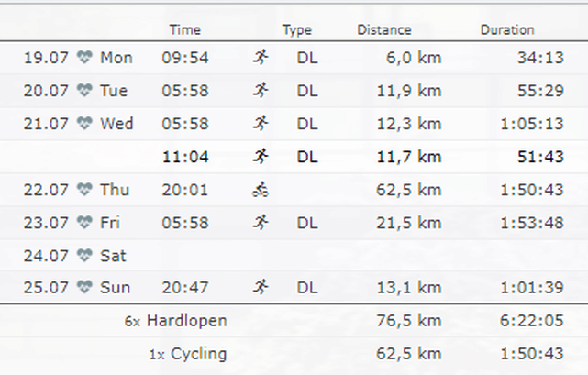Click the bold running icon at 11:04
The height and width of the screenshot is (375, 588).
pos(261,157)
